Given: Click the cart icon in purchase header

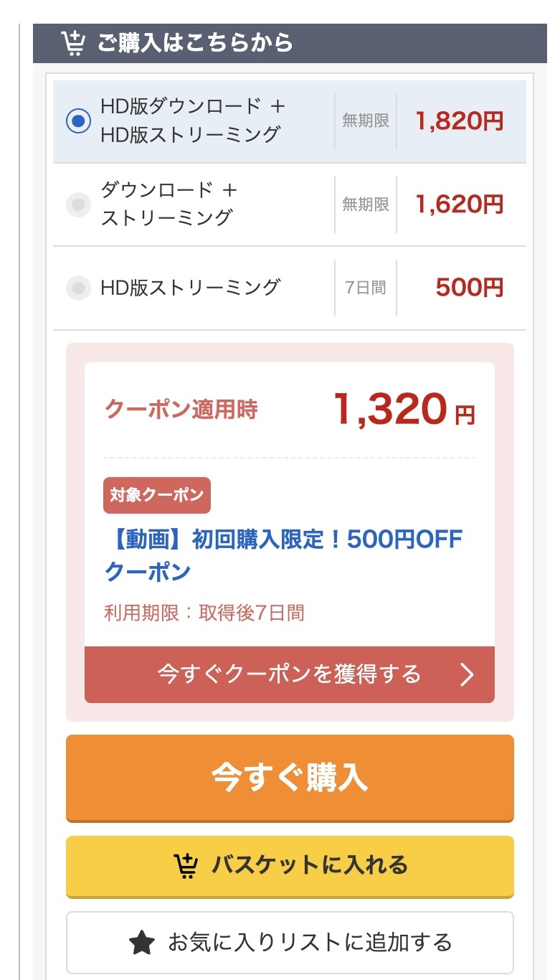Looking at the screenshot, I should [x=72, y=43].
